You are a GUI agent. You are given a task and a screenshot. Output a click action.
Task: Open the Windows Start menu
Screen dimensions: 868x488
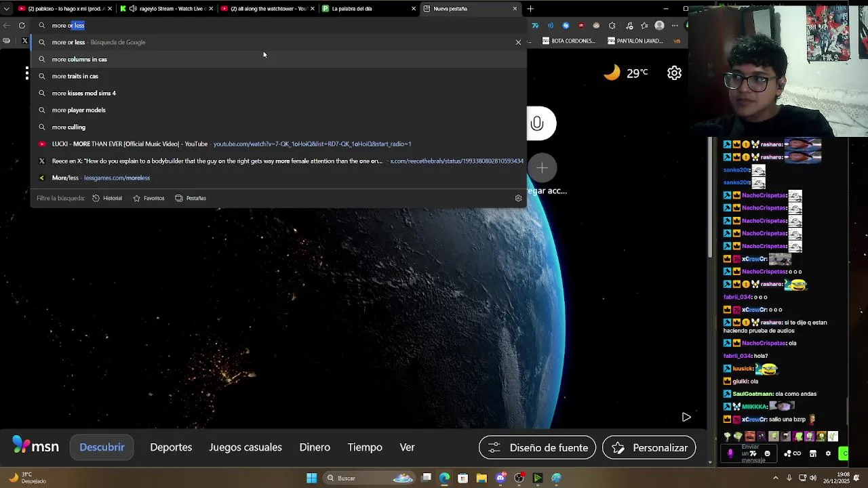pos(311,478)
